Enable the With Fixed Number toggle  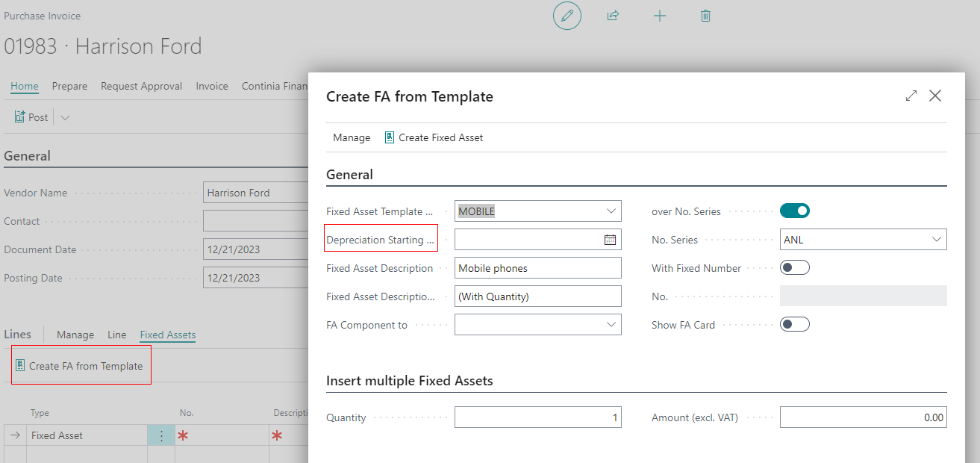coord(794,267)
